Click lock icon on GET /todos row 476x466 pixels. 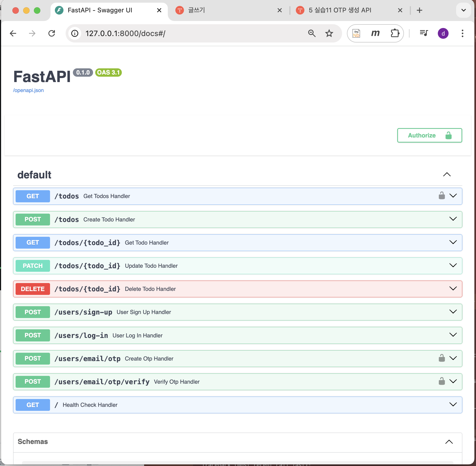pyautogui.click(x=442, y=196)
